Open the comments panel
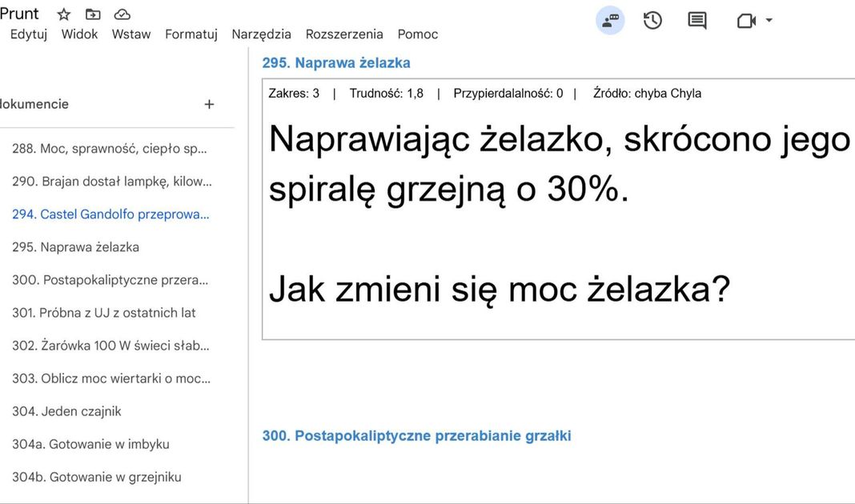This screenshot has width=855, height=504. pyautogui.click(x=696, y=20)
